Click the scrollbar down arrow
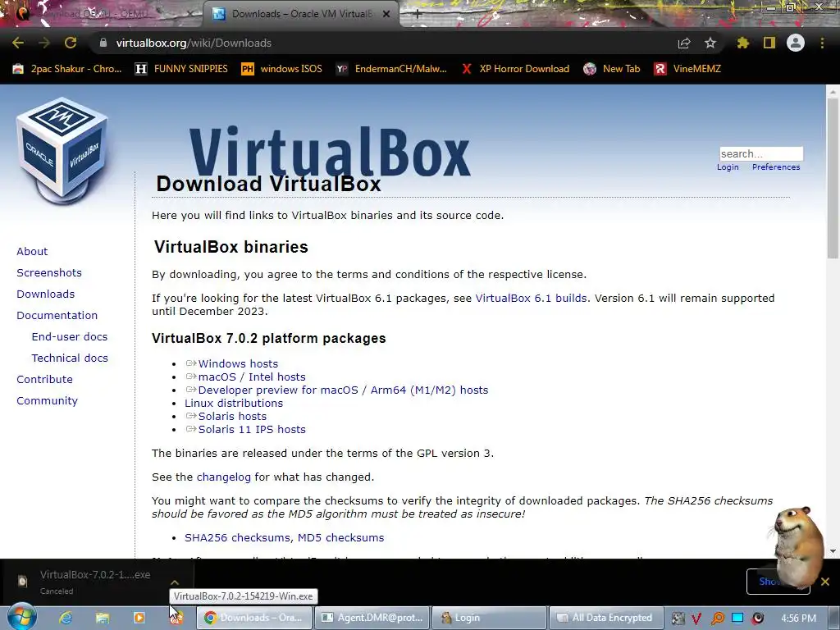Screen dimensions: 840x630 tap(833, 551)
